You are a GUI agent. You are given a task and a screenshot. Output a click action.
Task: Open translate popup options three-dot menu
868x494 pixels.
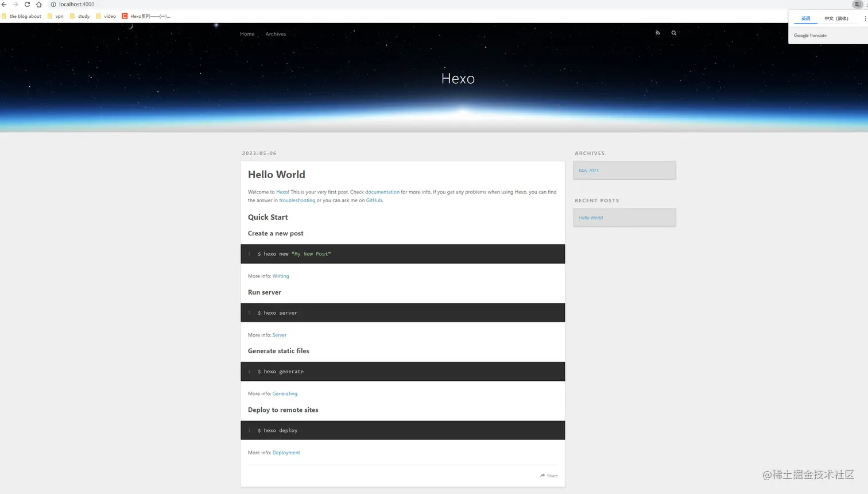coord(865,18)
